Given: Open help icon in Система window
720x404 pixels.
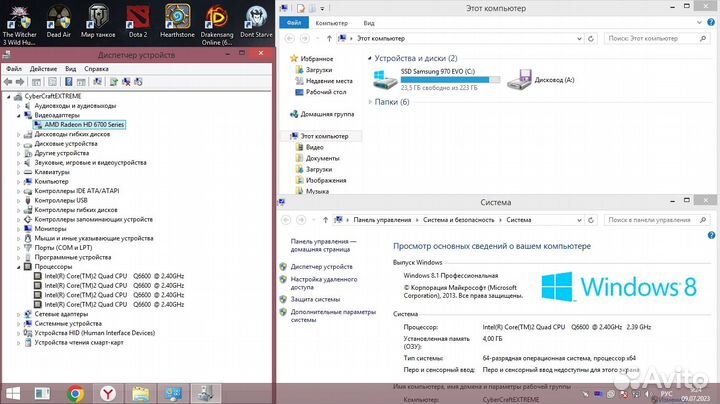Looking at the screenshot, I should pos(711,235).
